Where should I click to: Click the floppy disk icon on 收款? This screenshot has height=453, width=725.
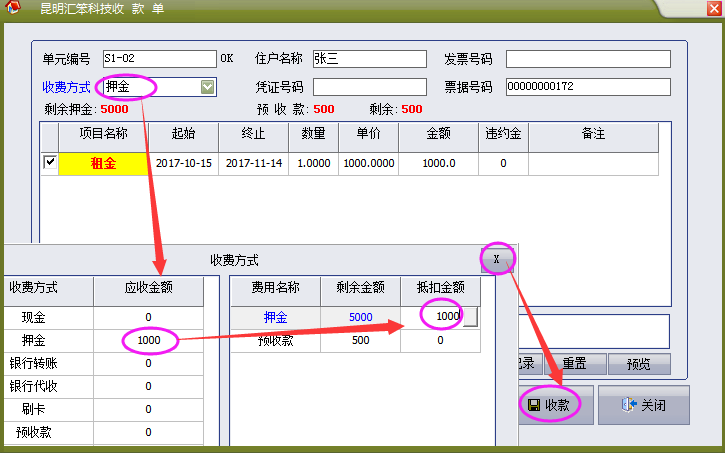[x=534, y=405]
